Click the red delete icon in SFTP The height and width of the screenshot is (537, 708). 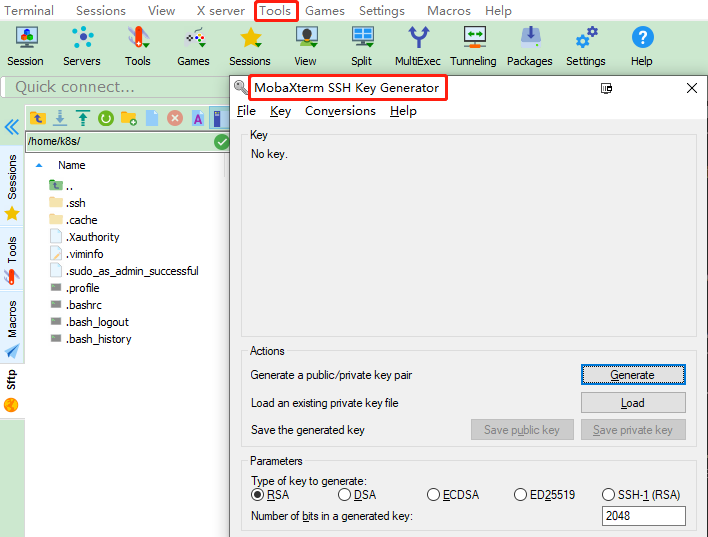click(x=175, y=118)
